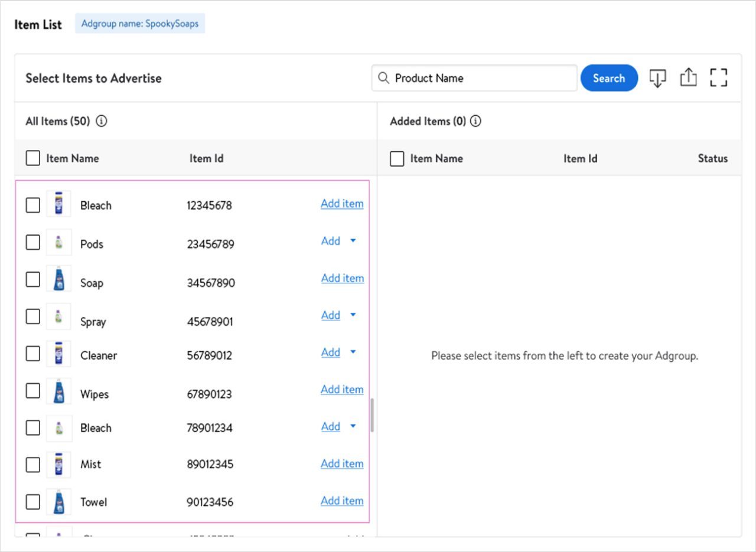The image size is (756, 552).
Task: Click Add item link for Mist
Action: pyautogui.click(x=342, y=463)
